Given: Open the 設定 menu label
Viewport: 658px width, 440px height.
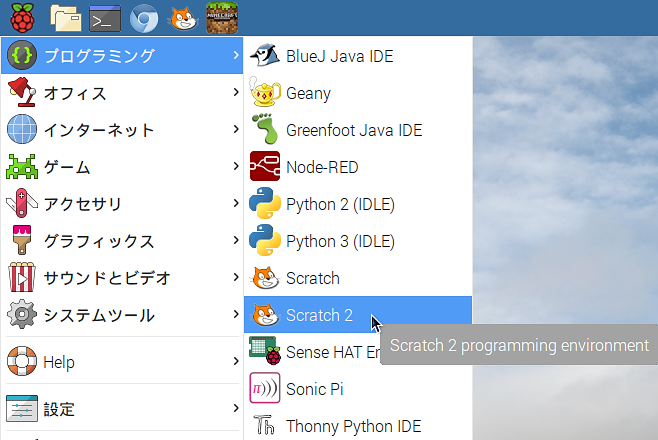Looking at the screenshot, I should pos(59,409).
